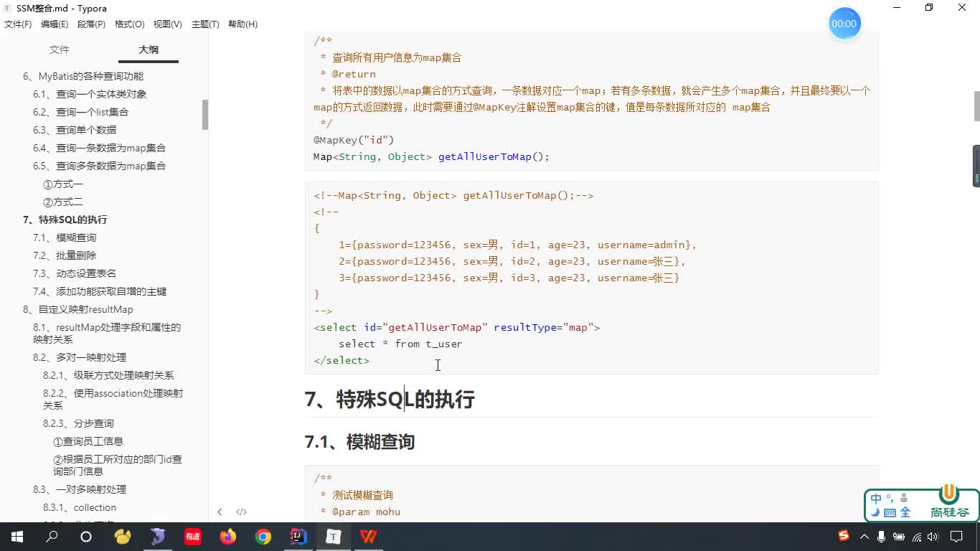Image resolution: width=980 pixels, height=551 pixels.
Task: Jump to 7.2、批量删除 in outline
Action: (x=65, y=255)
